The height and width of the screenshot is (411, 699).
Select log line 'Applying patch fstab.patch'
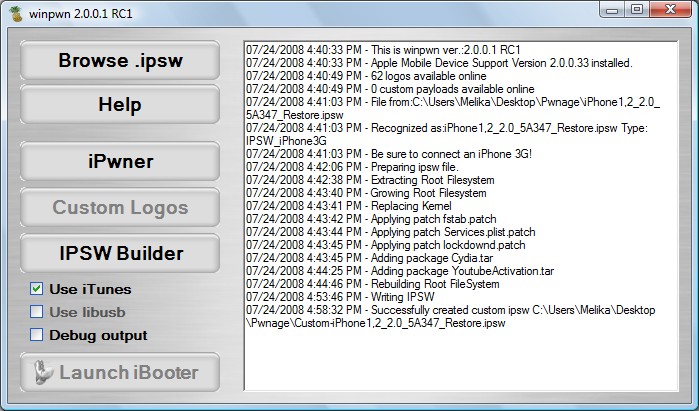coord(371,218)
